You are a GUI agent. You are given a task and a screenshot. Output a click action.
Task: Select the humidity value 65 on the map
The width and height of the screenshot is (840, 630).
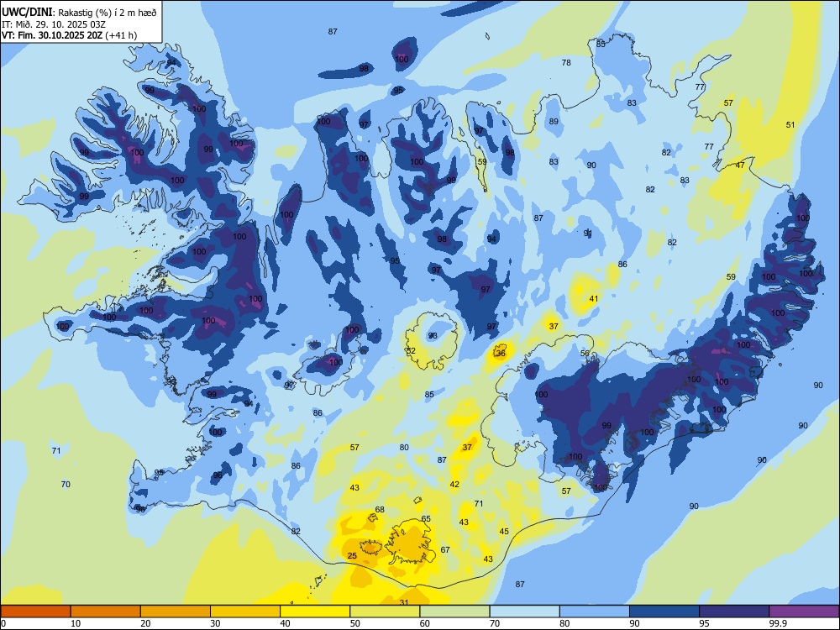click(x=426, y=518)
